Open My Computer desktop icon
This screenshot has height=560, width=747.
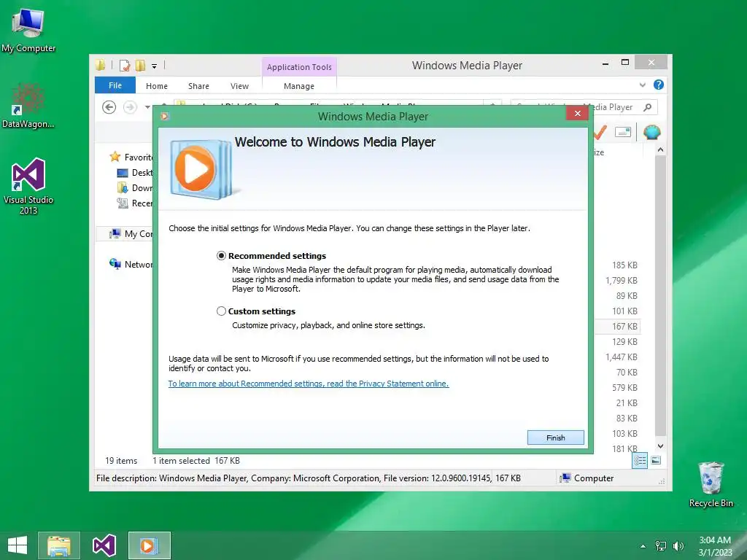pyautogui.click(x=28, y=31)
